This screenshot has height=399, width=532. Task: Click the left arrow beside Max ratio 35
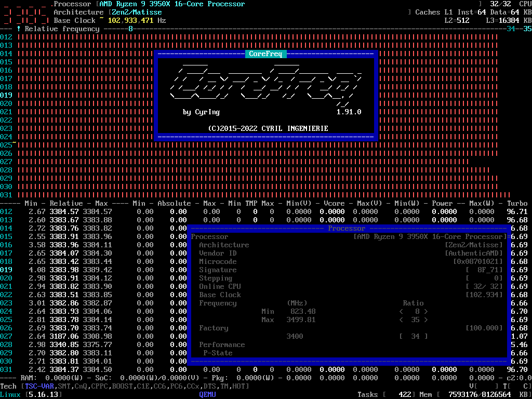[402, 320]
